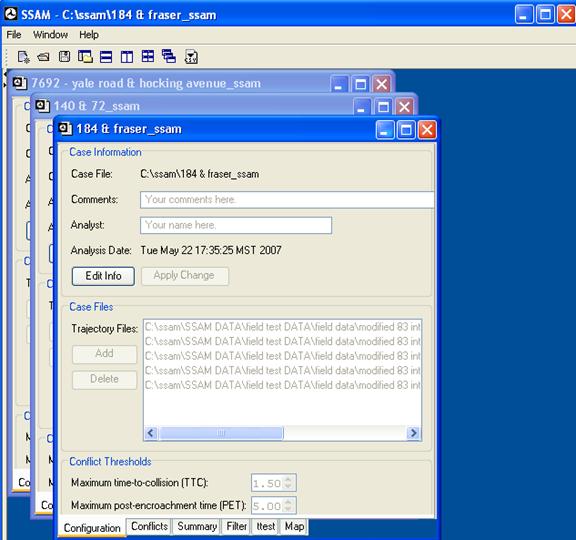The image size is (576, 540).
Task: Tile windows vertically using toolbar icon
Action: coord(127,57)
